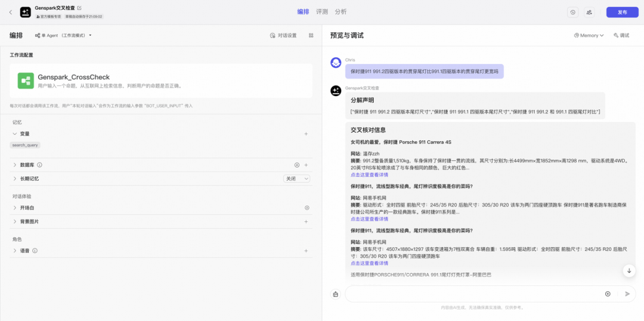Click the 草稿自动保存于21:09:02 status label
This screenshot has height=321, width=644.
click(x=84, y=17)
